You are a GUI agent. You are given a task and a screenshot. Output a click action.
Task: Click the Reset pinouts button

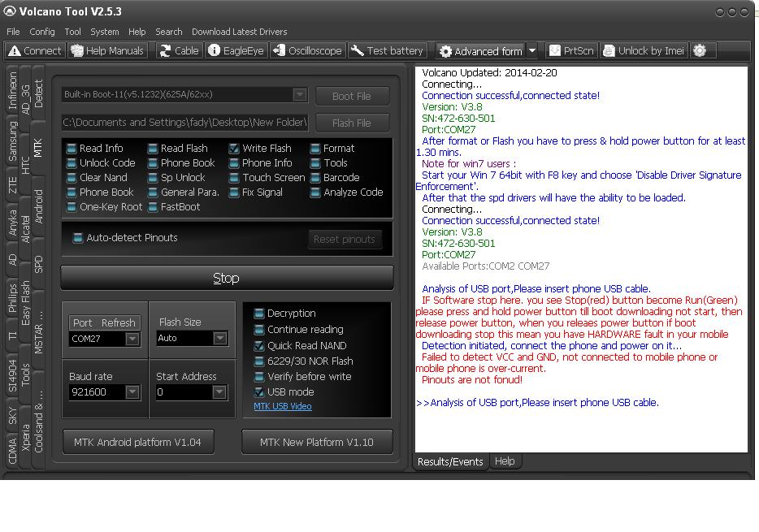point(345,240)
